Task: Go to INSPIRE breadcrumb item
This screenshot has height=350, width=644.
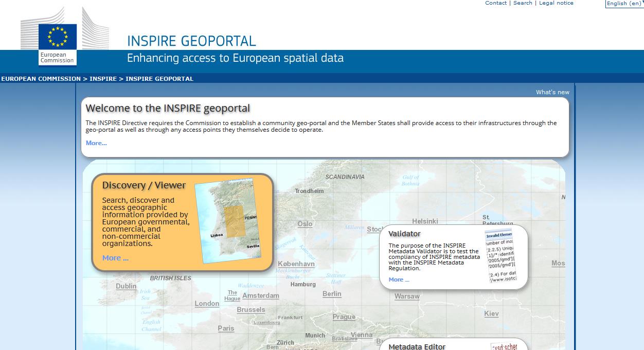Action: coord(103,79)
